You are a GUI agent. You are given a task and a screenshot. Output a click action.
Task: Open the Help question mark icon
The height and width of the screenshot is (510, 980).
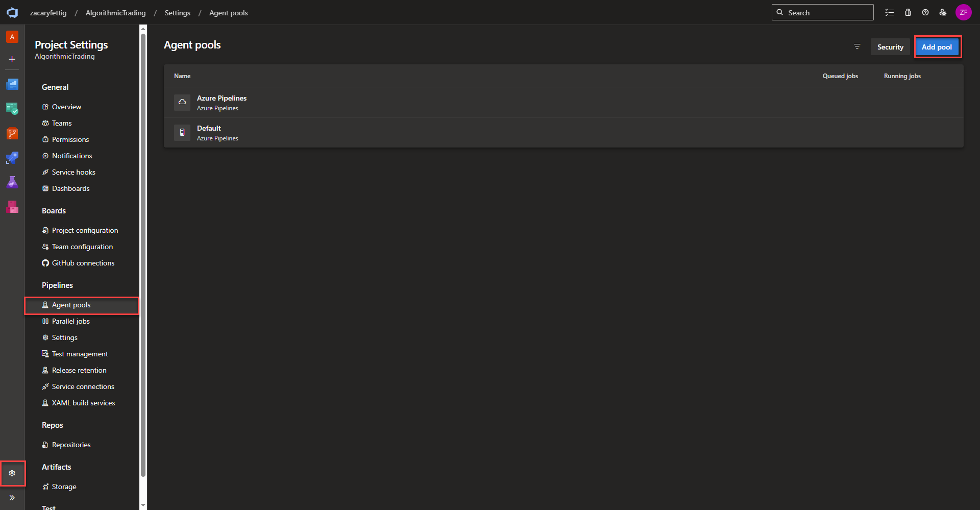925,13
